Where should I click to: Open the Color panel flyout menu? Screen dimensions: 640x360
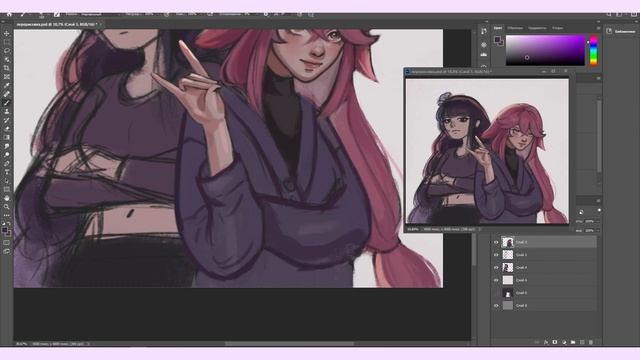coord(598,28)
